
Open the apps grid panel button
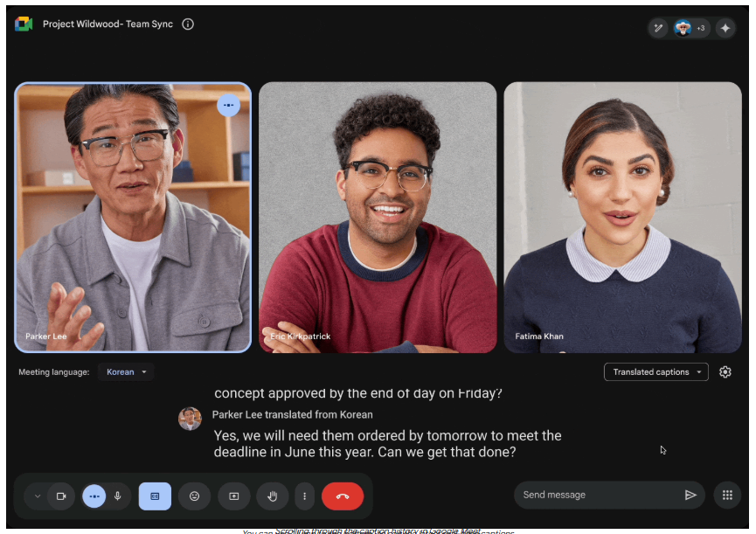click(x=726, y=496)
